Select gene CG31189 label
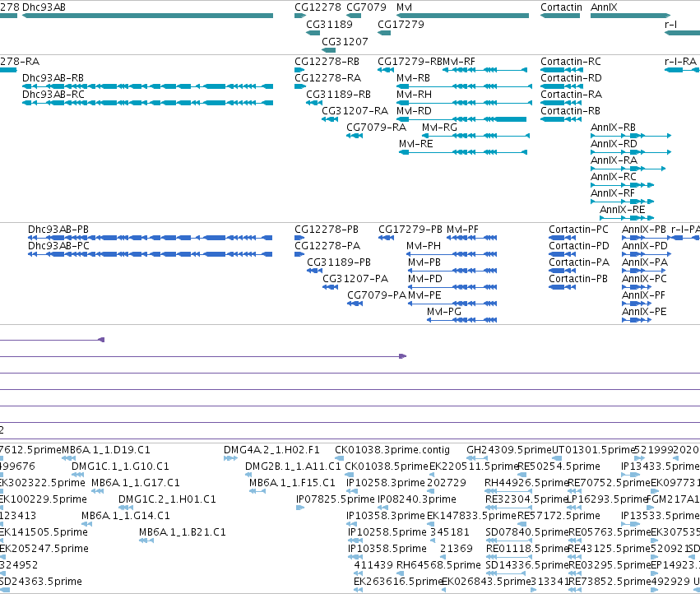This screenshot has height=594, width=700. click(329, 25)
